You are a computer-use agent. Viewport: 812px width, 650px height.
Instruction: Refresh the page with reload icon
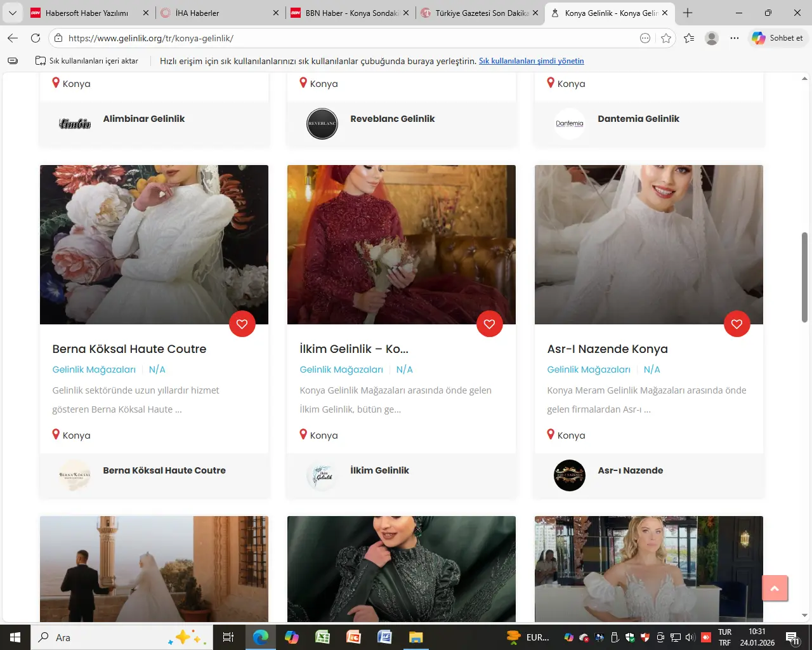click(x=36, y=38)
